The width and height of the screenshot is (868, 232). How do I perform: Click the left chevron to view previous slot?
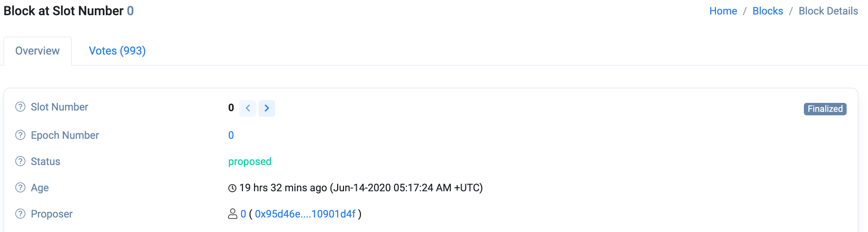248,108
